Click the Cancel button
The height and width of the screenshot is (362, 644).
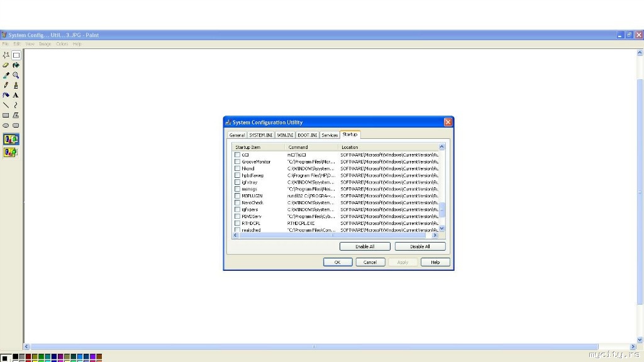(x=370, y=262)
